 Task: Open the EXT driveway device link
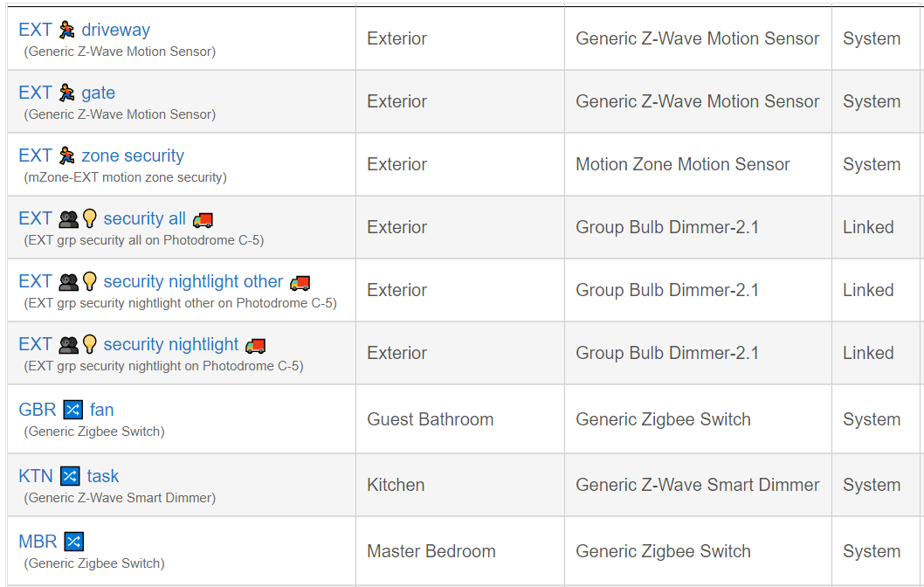84,30
